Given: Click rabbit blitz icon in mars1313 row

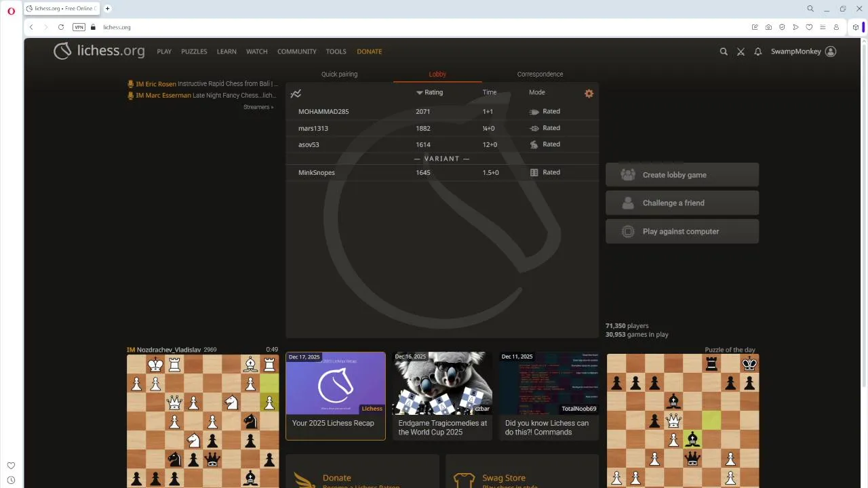Looking at the screenshot, I should coord(534,128).
